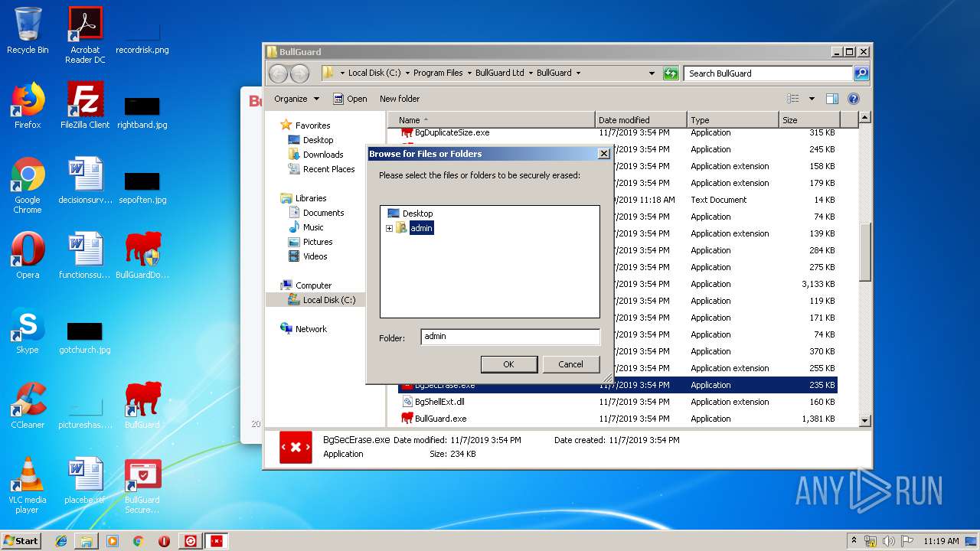
Task: Select placebe.rtf document on desktop
Action: click(85, 481)
